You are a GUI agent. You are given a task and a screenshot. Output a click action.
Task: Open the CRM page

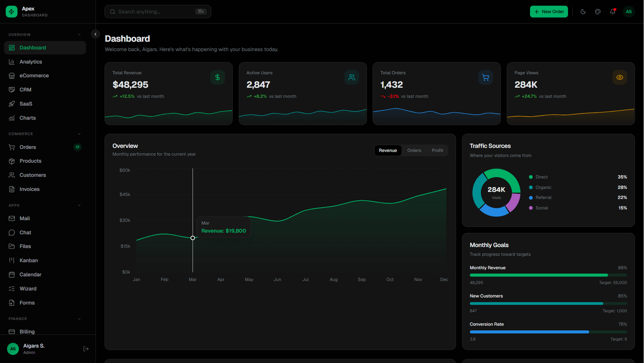click(x=45, y=90)
